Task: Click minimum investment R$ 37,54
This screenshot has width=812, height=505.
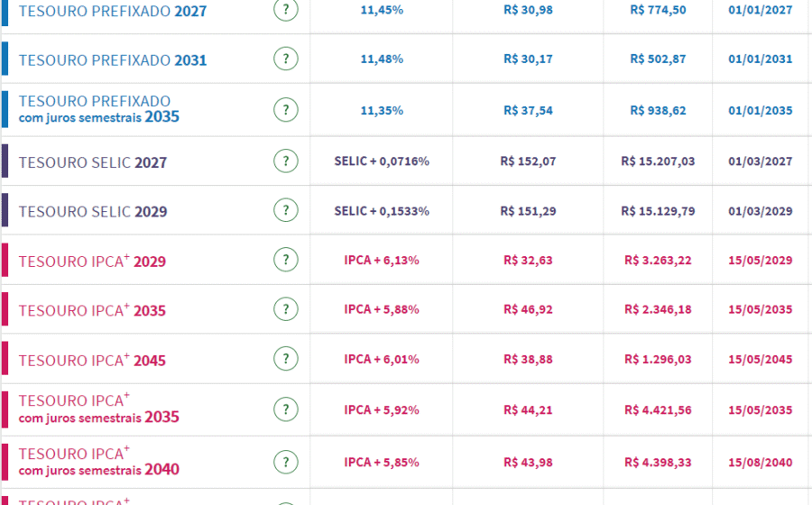Action: [x=528, y=110]
